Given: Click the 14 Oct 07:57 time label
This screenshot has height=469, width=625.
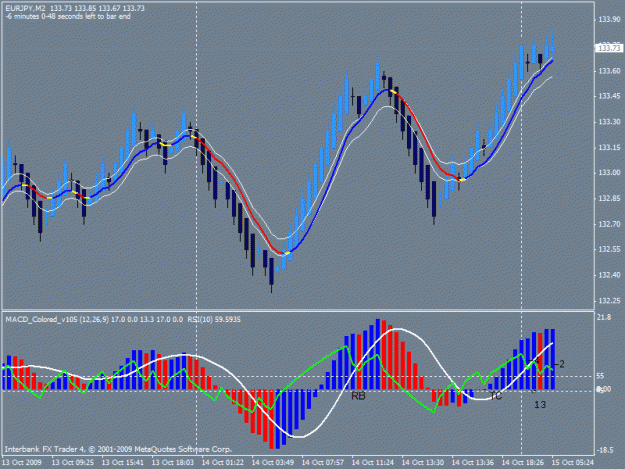Looking at the screenshot, I should point(323,463).
